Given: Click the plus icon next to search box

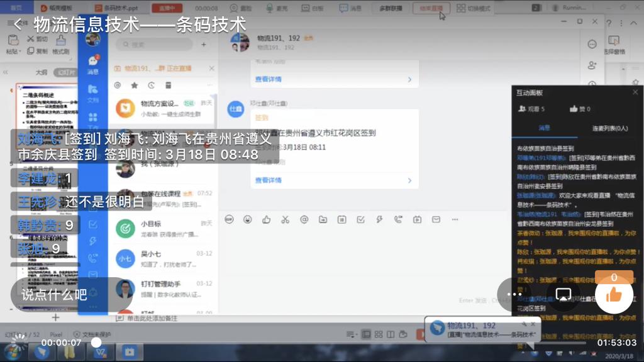Looking at the screenshot, I should pos(204,45).
